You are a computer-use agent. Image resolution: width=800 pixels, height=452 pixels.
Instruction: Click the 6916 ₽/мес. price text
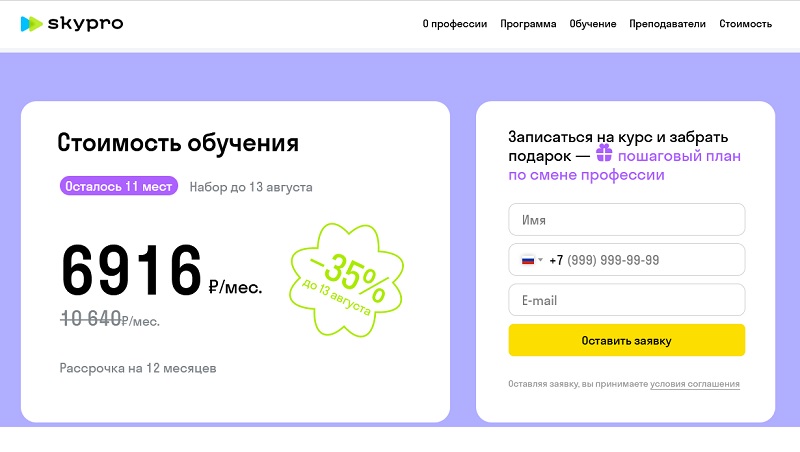[x=160, y=272]
